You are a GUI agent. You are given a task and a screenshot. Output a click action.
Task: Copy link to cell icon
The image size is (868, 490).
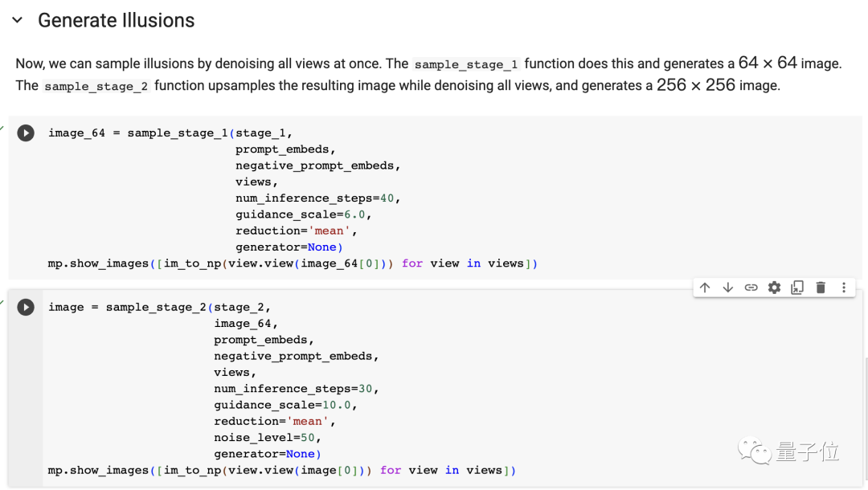tap(751, 288)
